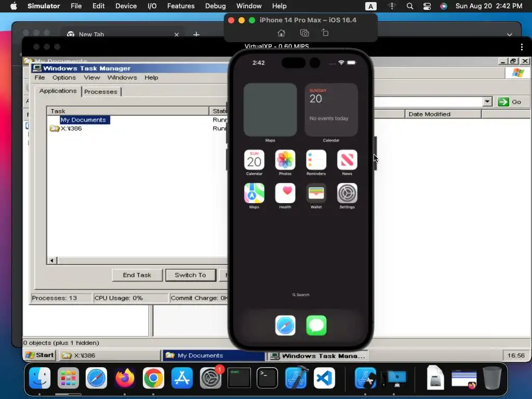
Task: Open the Simulator Features menu
Action: coord(181,6)
